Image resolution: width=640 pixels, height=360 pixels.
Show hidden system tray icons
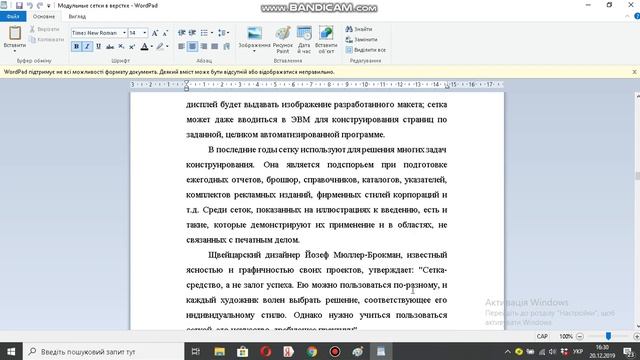point(507,351)
